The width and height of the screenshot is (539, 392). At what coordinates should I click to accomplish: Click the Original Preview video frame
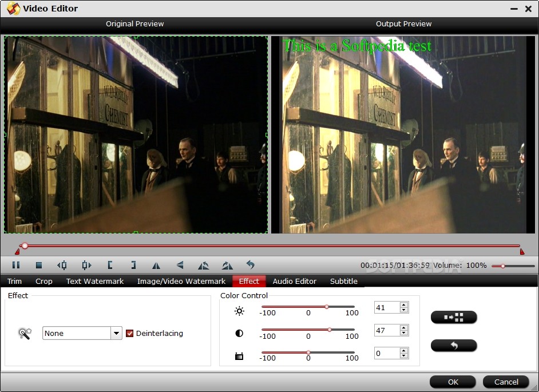136,135
